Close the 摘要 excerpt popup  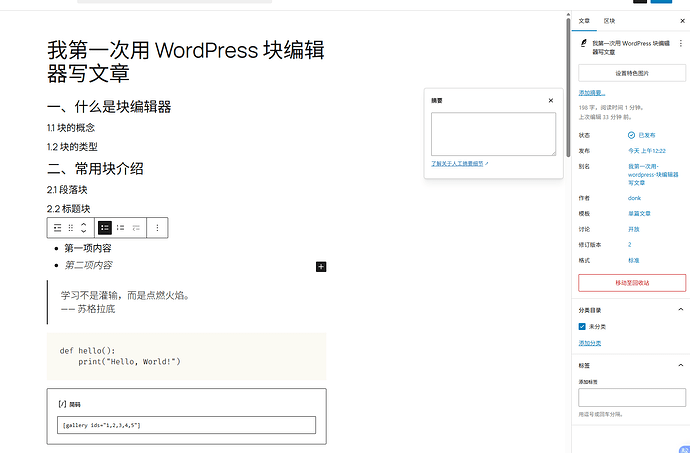tap(551, 100)
